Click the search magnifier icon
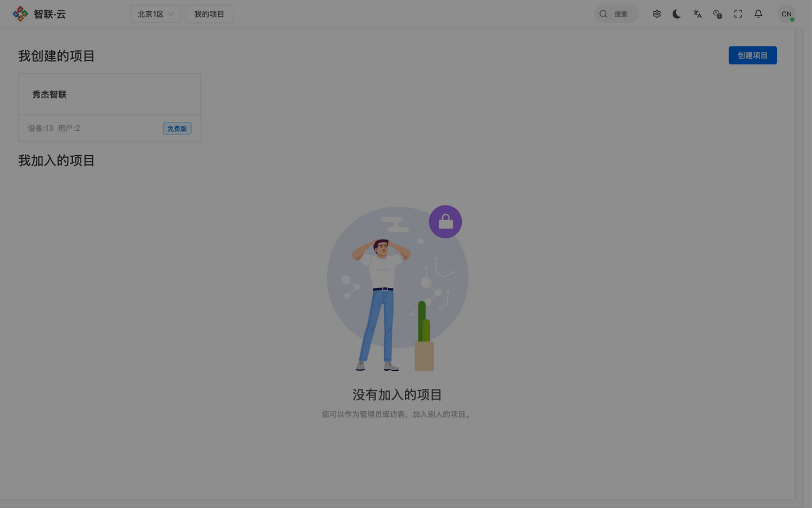Screen dimensions: 812x508 (x=603, y=14)
